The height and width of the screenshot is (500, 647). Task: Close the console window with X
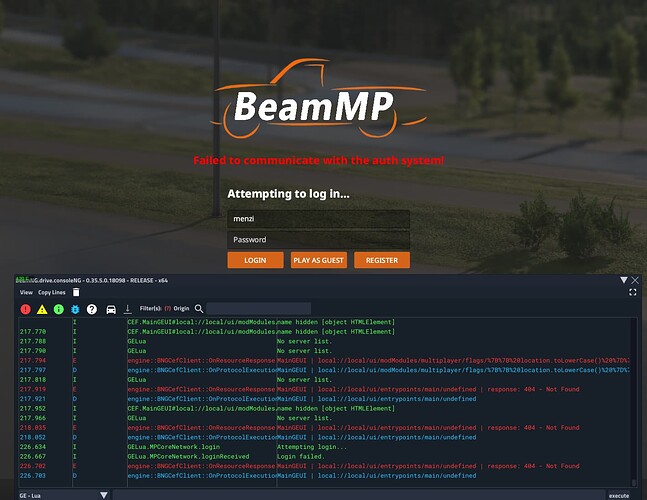click(x=635, y=280)
